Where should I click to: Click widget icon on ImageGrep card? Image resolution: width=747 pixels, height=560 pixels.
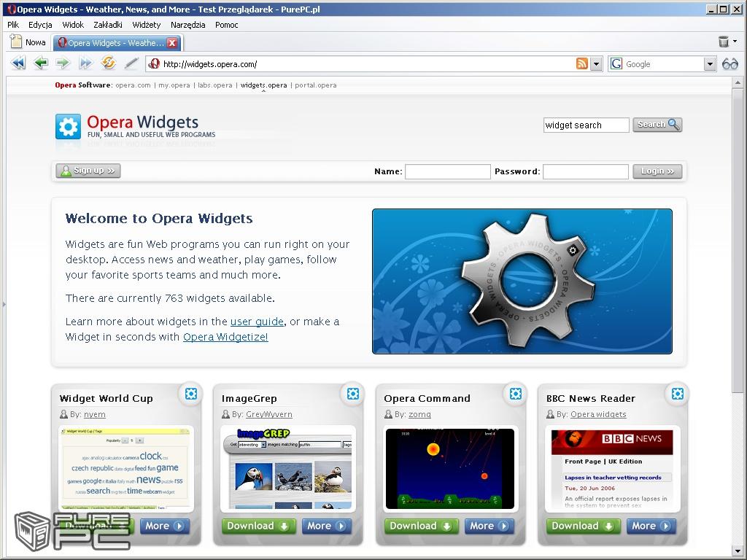353,394
